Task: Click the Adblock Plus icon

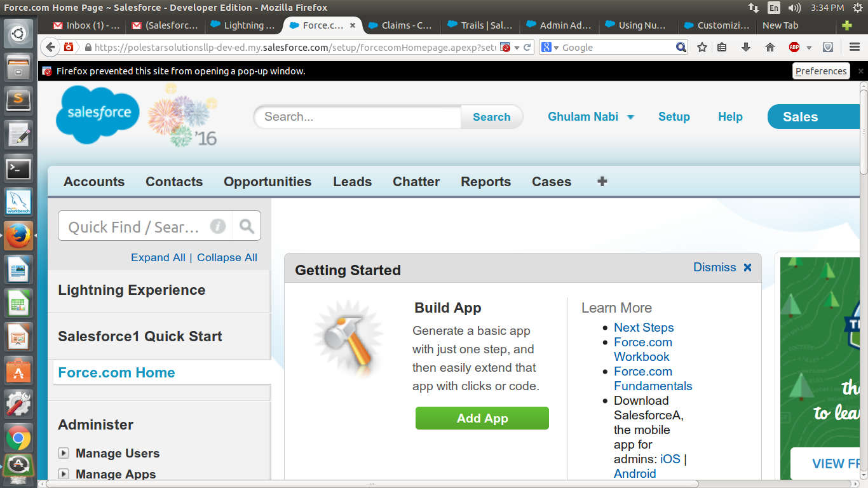Action: click(x=794, y=48)
